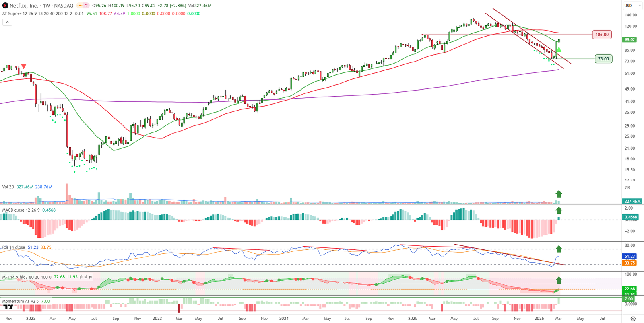
Task: Click the green up arrow in MACD pane
Action: point(559,210)
